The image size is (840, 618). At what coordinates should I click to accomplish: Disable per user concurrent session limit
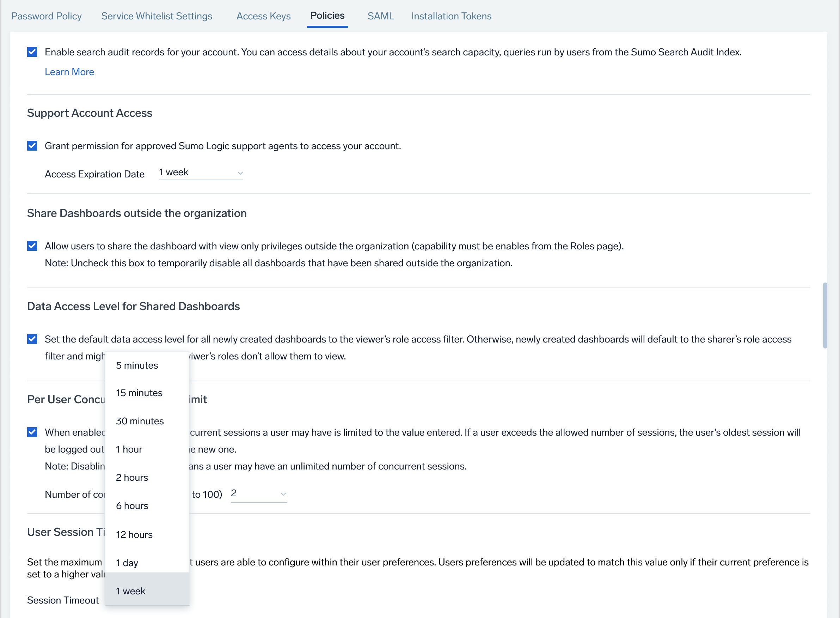pyautogui.click(x=32, y=432)
